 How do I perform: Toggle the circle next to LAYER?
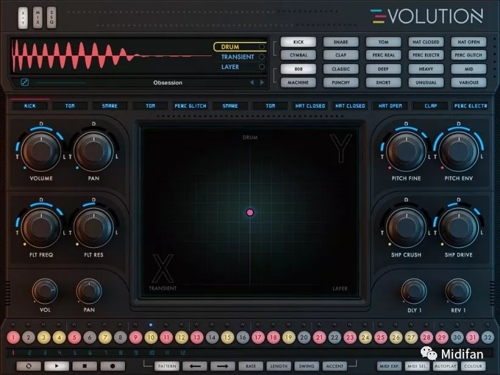(x=262, y=67)
